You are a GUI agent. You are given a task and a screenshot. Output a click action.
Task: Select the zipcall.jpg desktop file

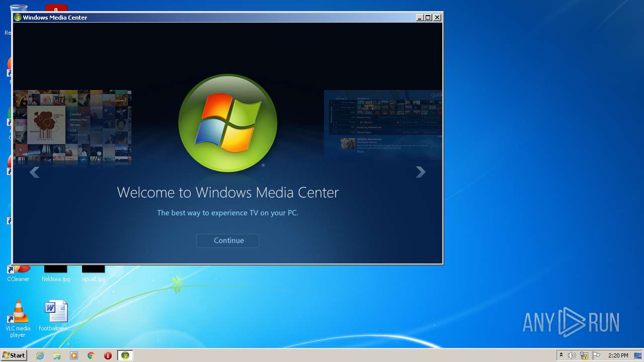coord(94,274)
